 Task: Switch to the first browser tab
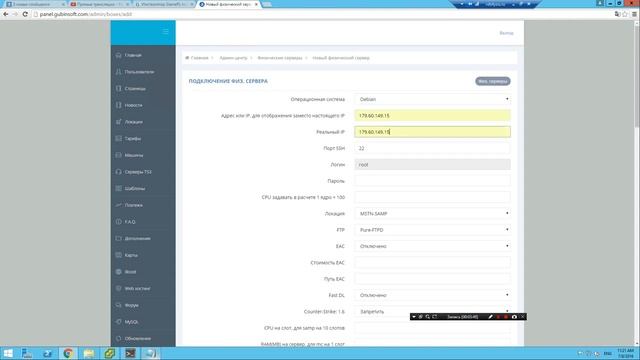[x=35, y=4]
